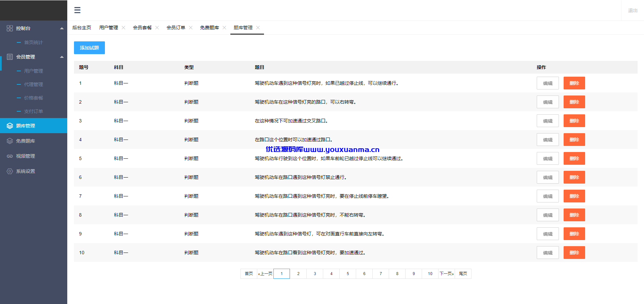Toggle the hamburger menu icon
The width and height of the screenshot is (644, 304).
click(77, 10)
